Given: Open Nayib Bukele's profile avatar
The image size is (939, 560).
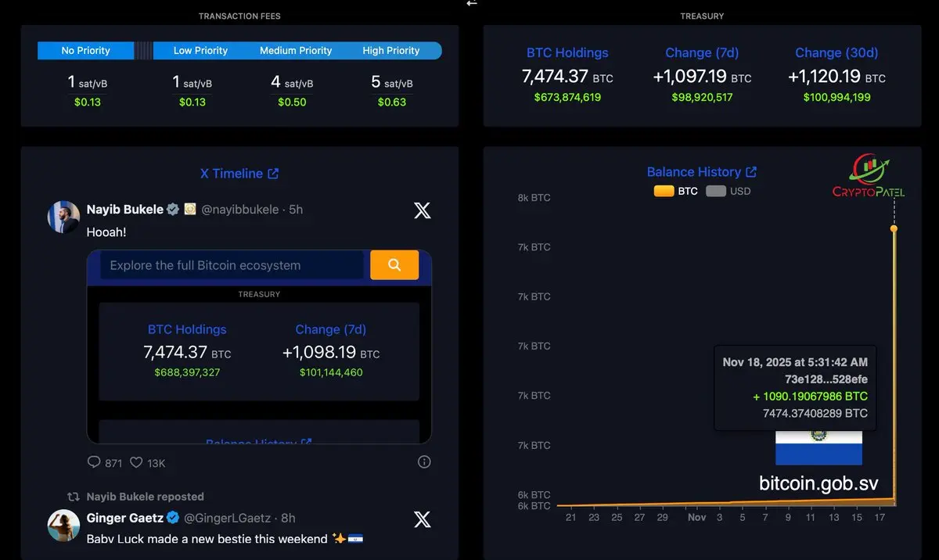Looking at the screenshot, I should (x=63, y=217).
